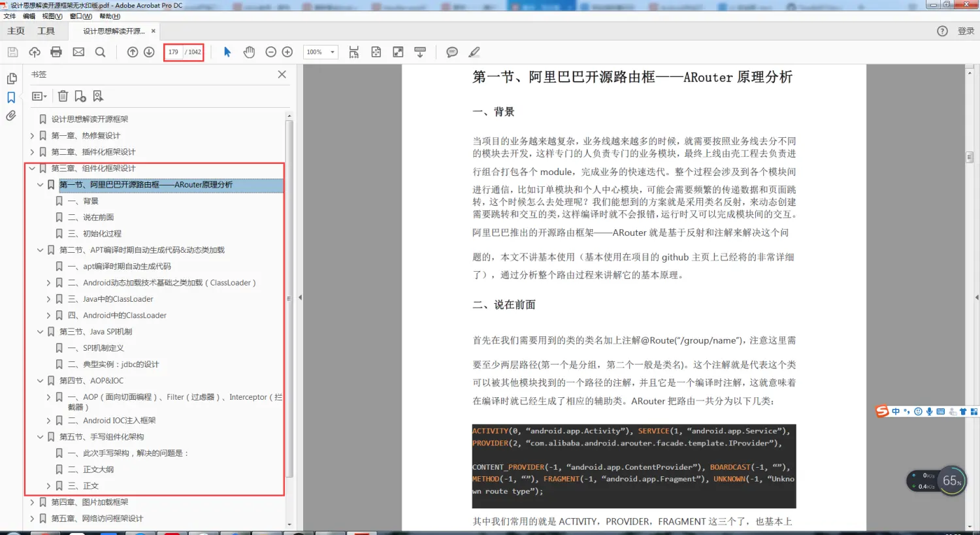Viewport: 980px width, 535px height.
Task: Open bookmark 三、初始化过程
Action: click(95, 234)
